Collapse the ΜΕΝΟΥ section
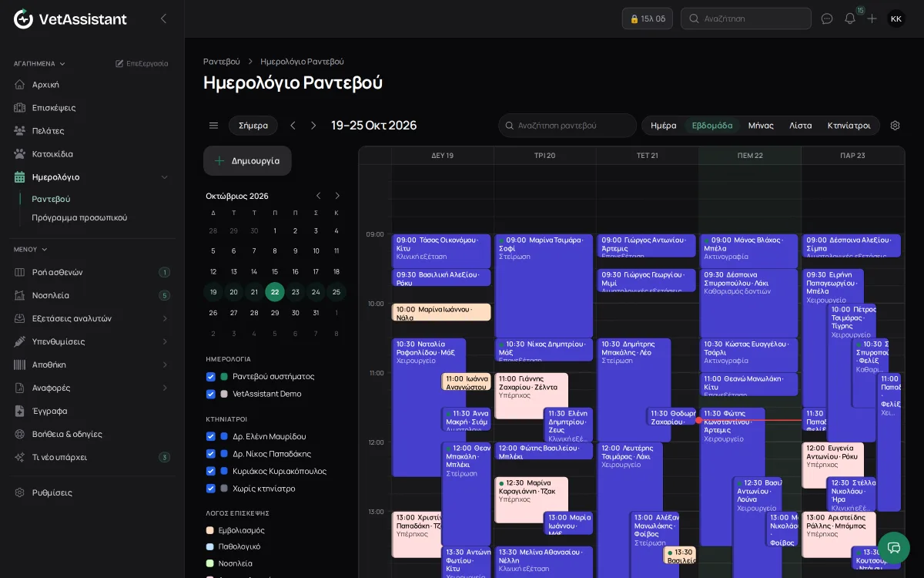The height and width of the screenshot is (578, 924). [31, 249]
